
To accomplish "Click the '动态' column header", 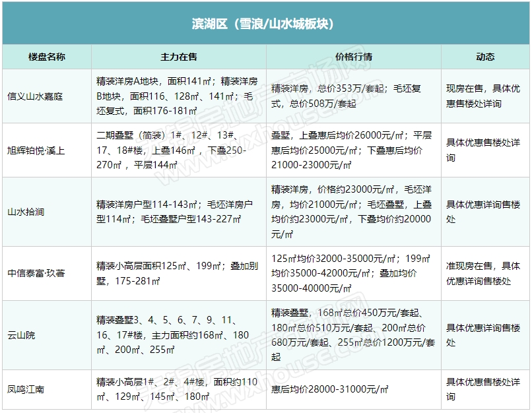I will 485,57.
